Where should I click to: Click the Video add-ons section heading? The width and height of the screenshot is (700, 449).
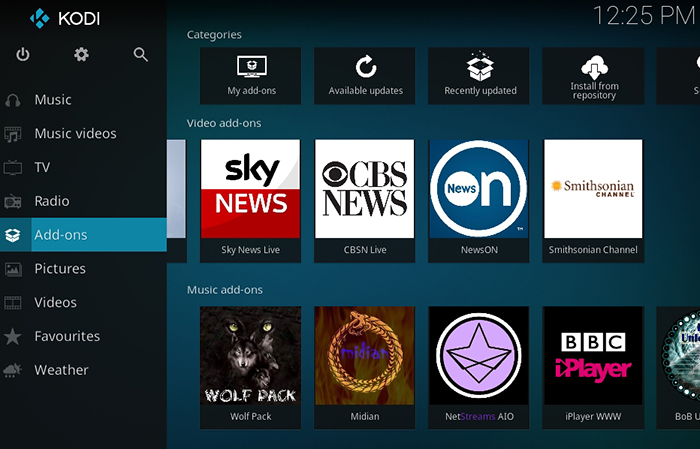[x=224, y=123]
